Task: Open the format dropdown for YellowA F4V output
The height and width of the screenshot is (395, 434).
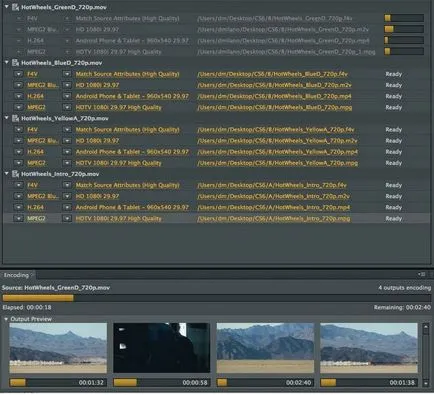Action: click(18, 130)
